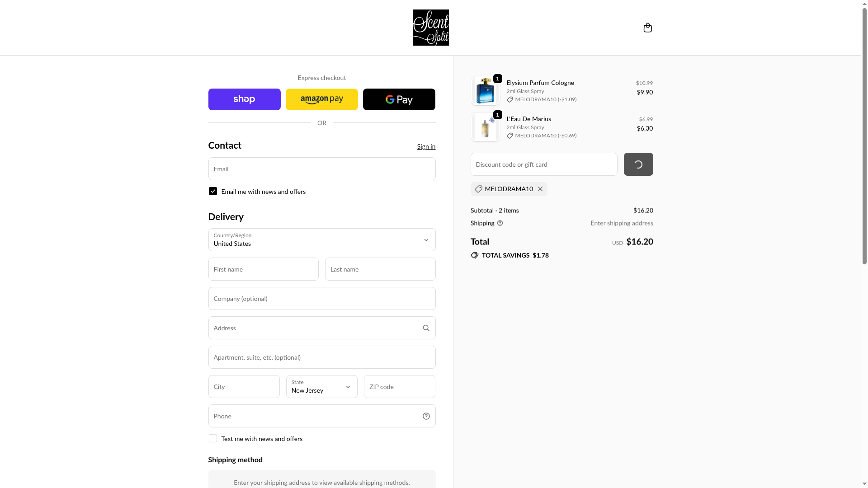
Task: Expand the State dropdown
Action: point(321,387)
